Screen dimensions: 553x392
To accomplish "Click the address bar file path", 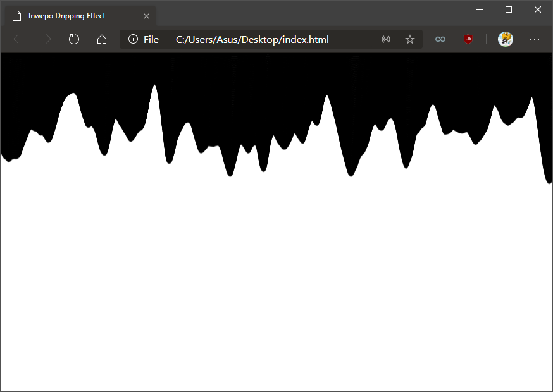I will click(x=252, y=39).
